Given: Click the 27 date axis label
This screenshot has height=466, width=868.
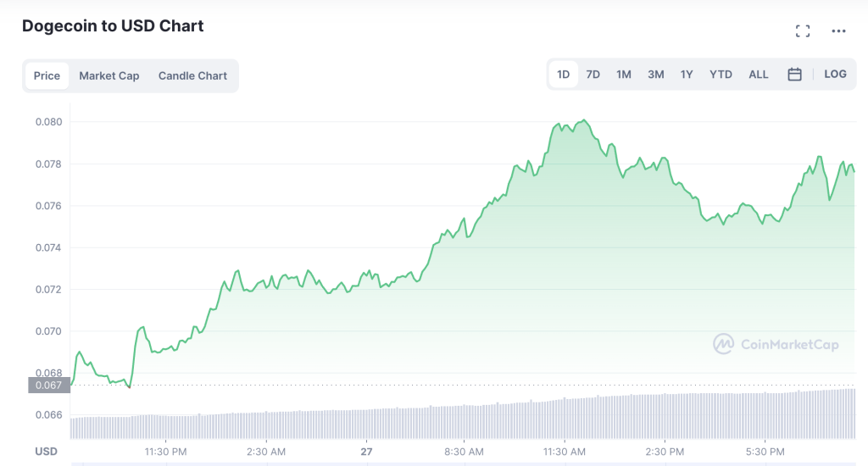Looking at the screenshot, I should coord(366,452).
